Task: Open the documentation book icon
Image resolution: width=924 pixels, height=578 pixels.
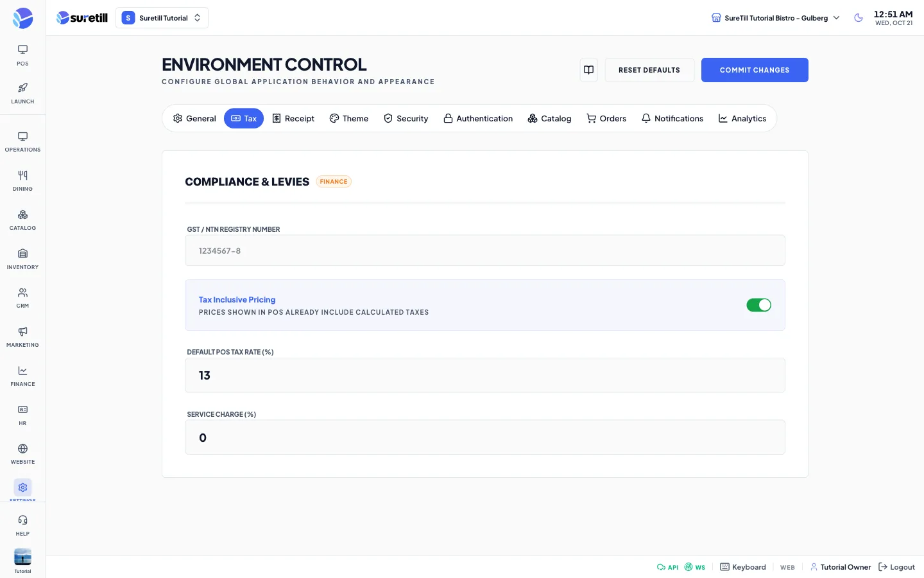Action: 589,70
